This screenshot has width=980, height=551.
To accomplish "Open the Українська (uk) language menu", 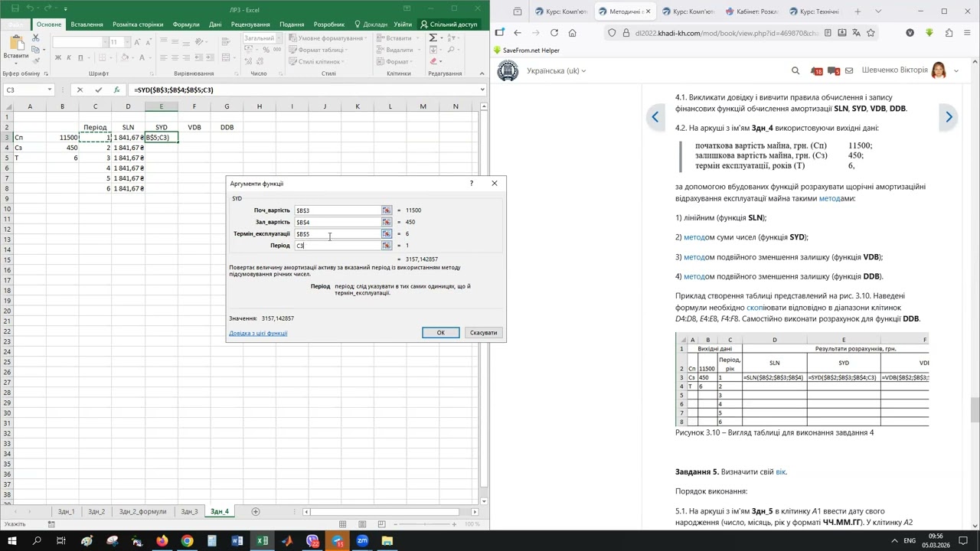I will 556,71.
